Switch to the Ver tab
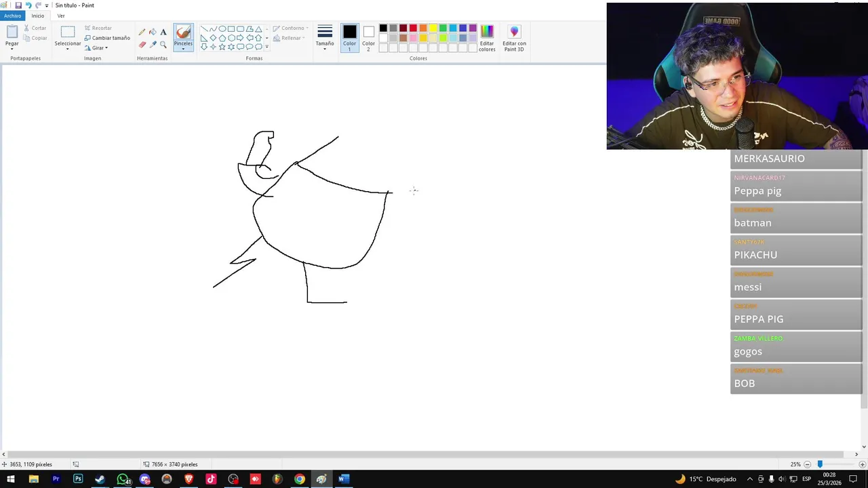The height and width of the screenshot is (488, 868). click(x=61, y=16)
